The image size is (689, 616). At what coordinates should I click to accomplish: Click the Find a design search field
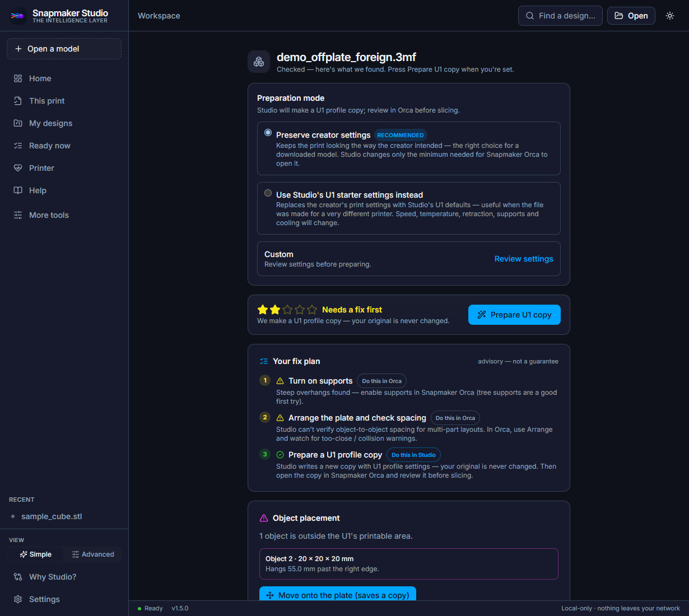coord(560,16)
